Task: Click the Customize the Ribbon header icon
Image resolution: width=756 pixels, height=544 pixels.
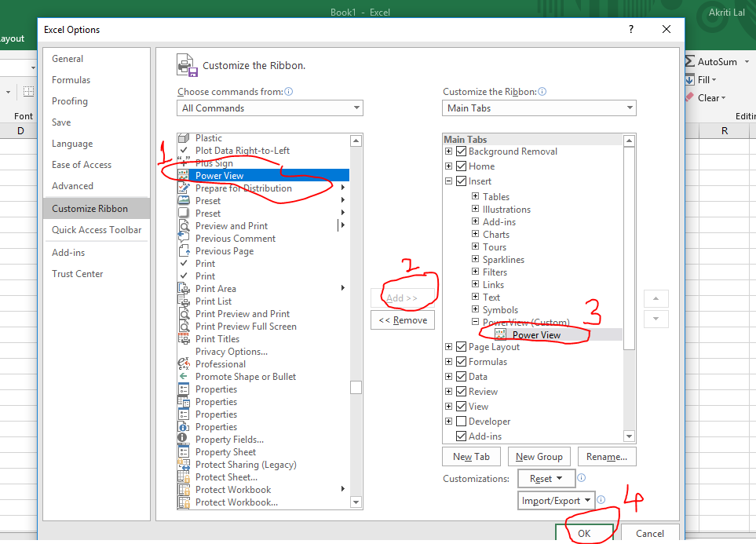Action: coord(187,65)
